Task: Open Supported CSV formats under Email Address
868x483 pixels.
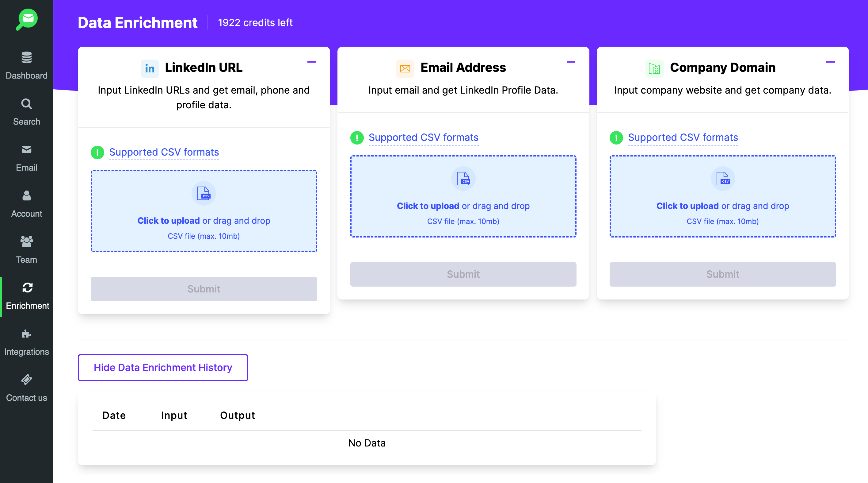Action: point(423,137)
